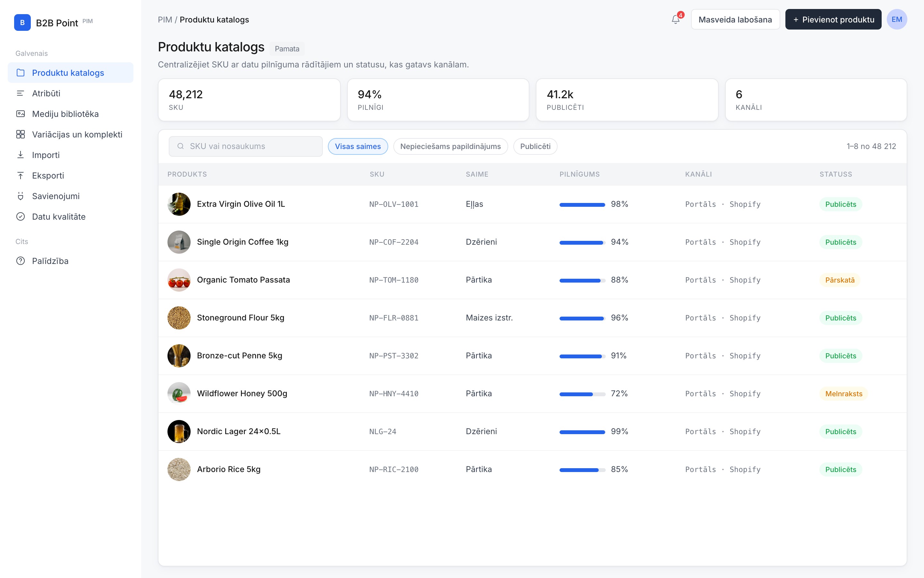Click the Pamata plan badge
Image resolution: width=924 pixels, height=578 pixels.
(x=287, y=48)
